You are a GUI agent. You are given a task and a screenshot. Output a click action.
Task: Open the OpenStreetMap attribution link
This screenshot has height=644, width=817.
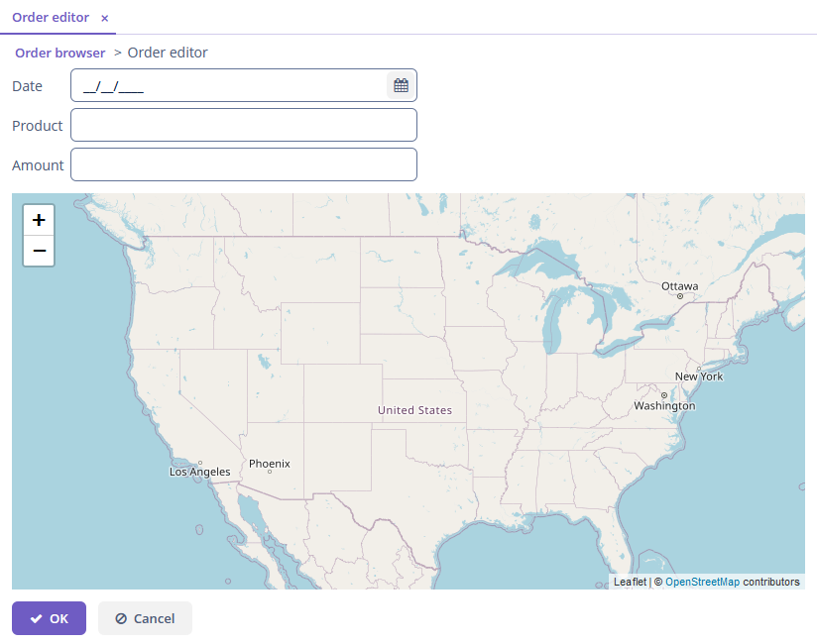(x=702, y=582)
